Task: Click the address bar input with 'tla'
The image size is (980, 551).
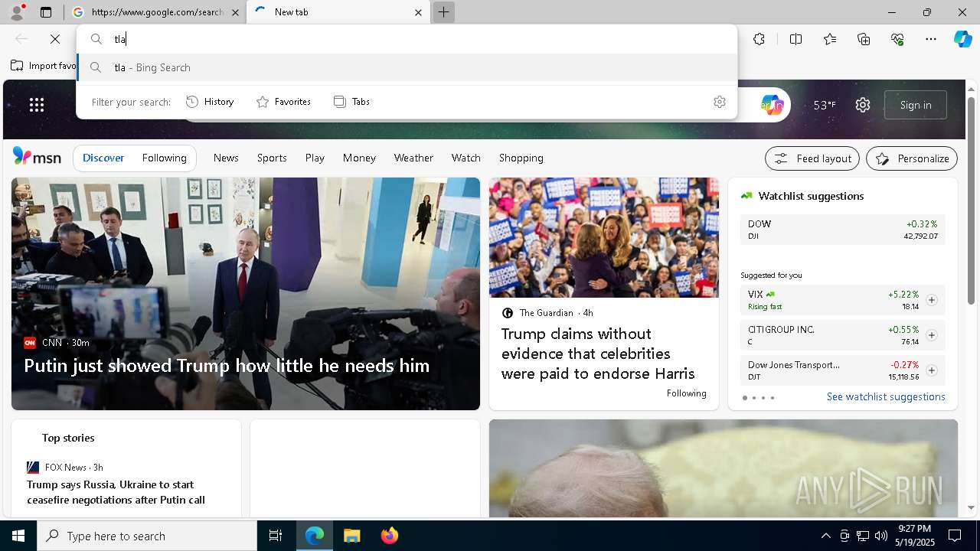Action: (406, 39)
